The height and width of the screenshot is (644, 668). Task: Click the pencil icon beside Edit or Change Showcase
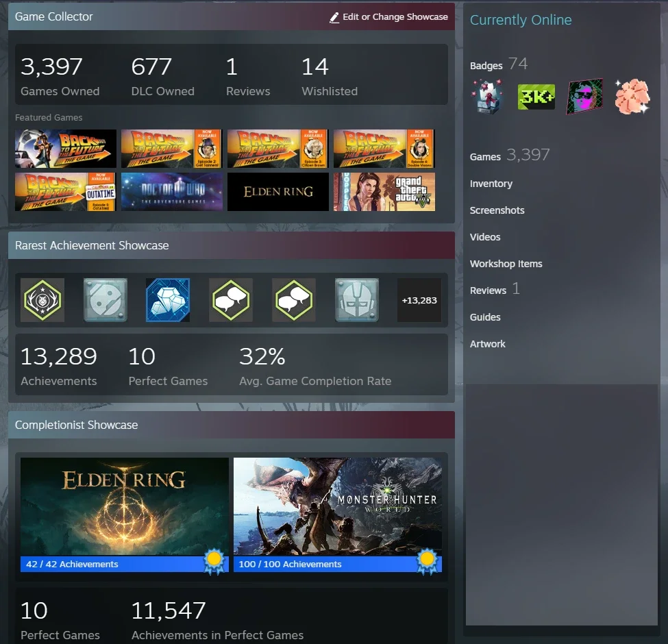[x=334, y=17]
